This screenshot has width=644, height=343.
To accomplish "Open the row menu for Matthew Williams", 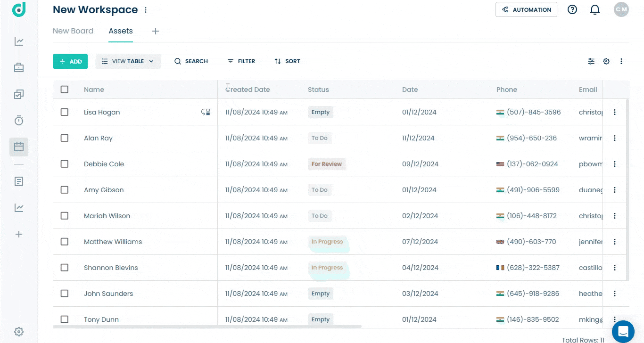I will 615,242.
